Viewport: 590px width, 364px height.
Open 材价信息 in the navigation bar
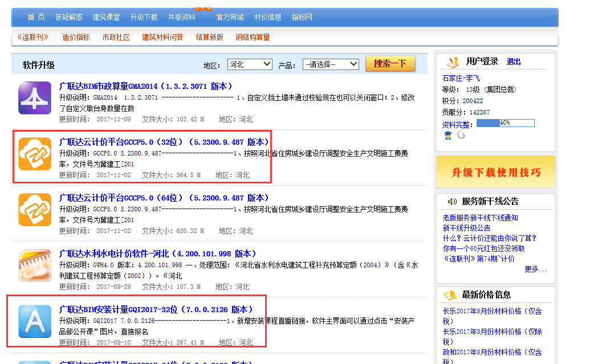click(x=267, y=17)
